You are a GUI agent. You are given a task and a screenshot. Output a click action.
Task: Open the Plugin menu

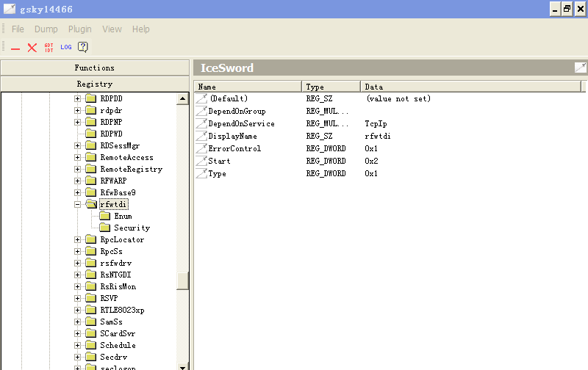pyautogui.click(x=79, y=29)
